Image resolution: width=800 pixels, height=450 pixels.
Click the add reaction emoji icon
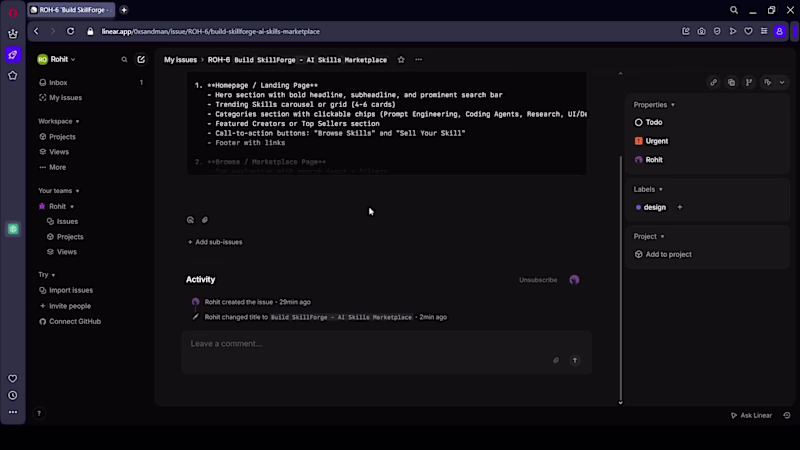pyautogui.click(x=190, y=220)
